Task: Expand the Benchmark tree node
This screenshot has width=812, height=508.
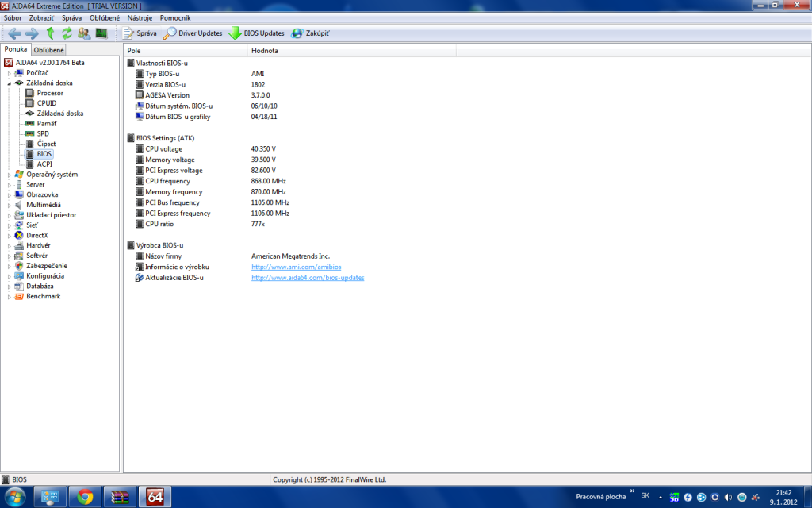Action: point(10,297)
